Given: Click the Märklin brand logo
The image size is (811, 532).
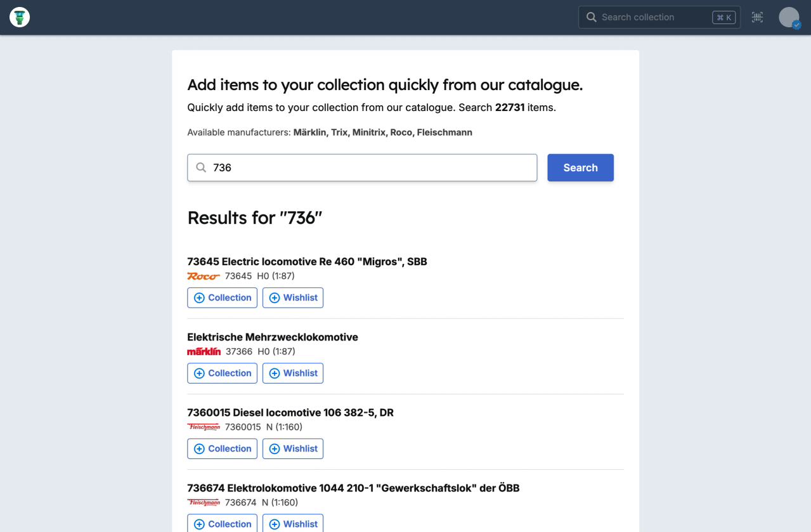Looking at the screenshot, I should point(204,351).
